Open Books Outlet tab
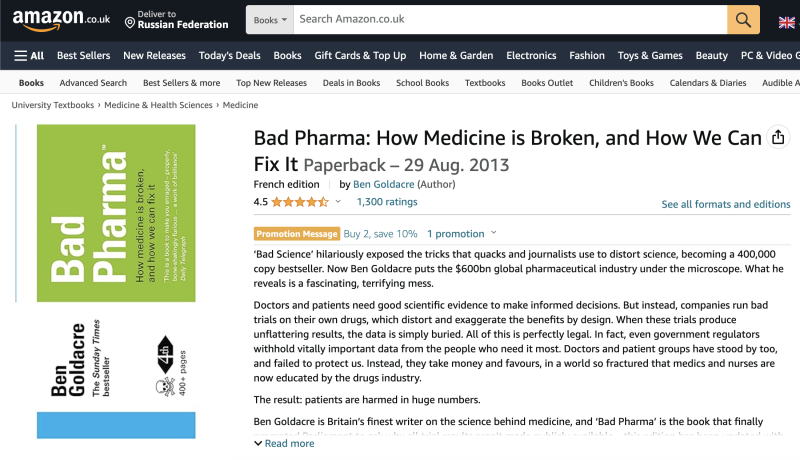The width and height of the screenshot is (800, 460). [547, 83]
